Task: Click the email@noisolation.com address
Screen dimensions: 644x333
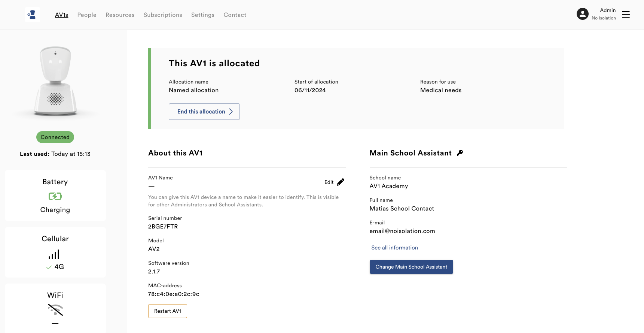Action: (x=402, y=231)
